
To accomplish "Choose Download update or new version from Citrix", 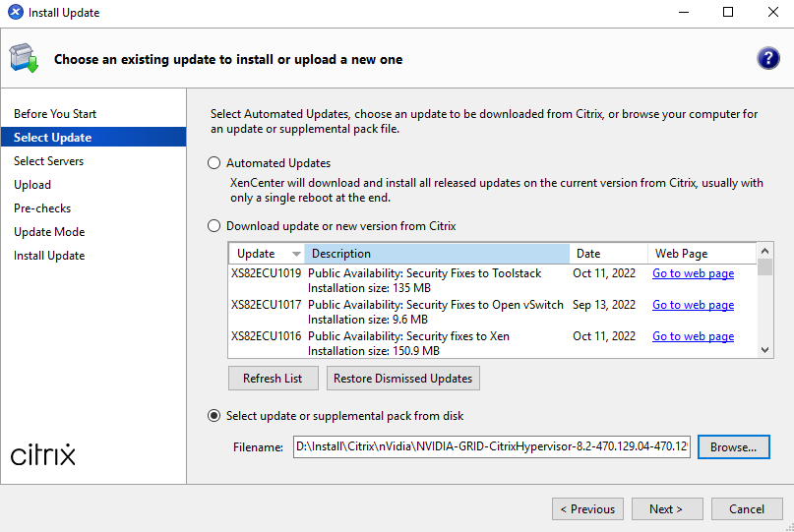I will point(214,226).
